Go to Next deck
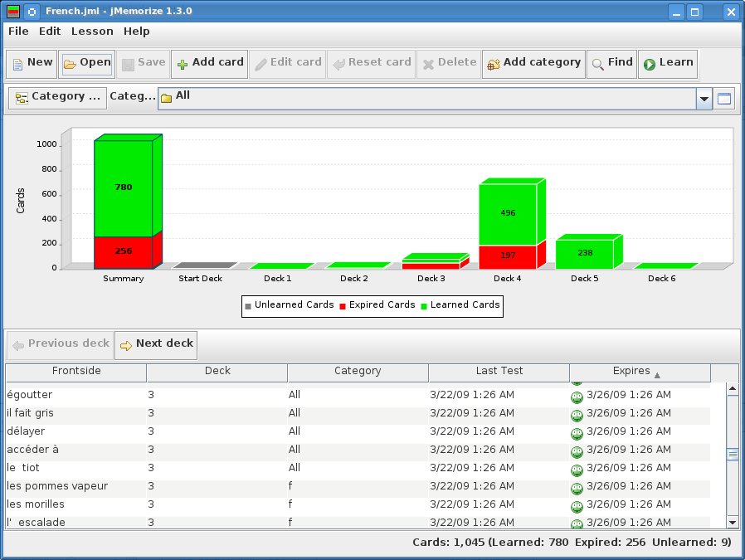Viewport: 745px width, 560px height. pos(156,345)
